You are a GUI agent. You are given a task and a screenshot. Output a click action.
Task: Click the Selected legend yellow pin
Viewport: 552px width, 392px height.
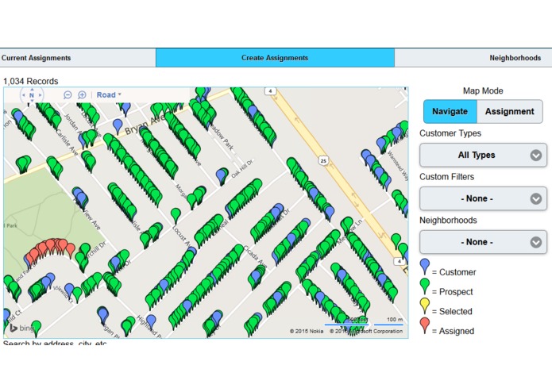click(425, 306)
